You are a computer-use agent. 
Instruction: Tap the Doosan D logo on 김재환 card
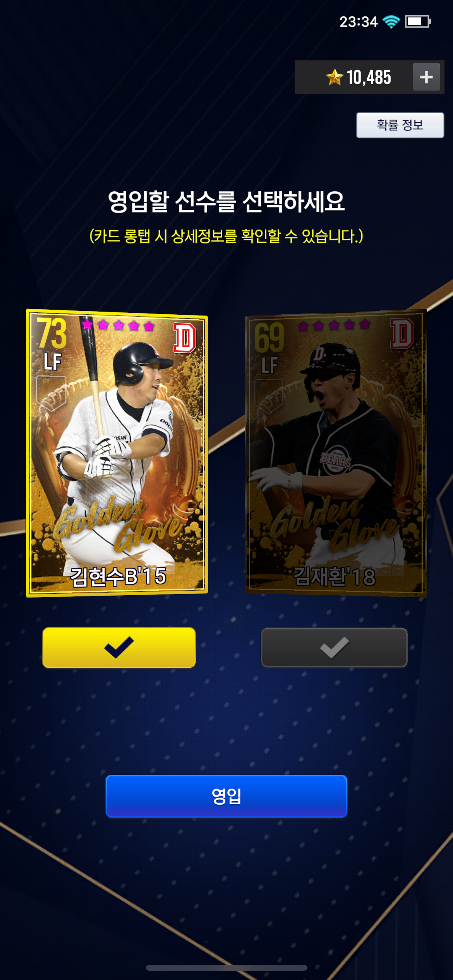tap(402, 334)
